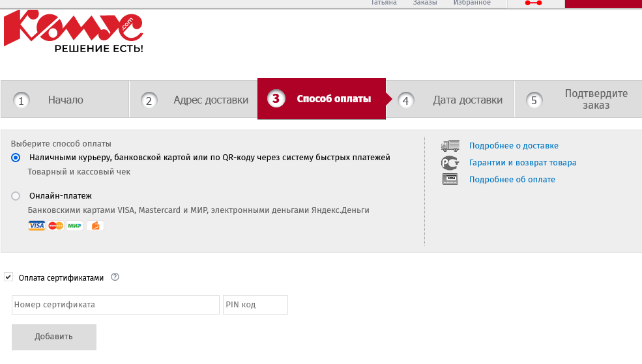Open Гарантии и возврат товара link
The width and height of the screenshot is (642, 364).
click(523, 163)
